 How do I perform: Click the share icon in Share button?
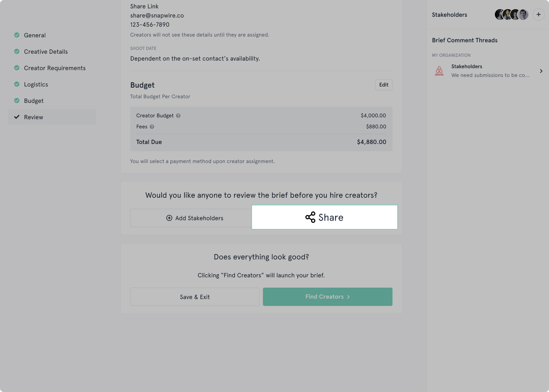[x=310, y=217]
